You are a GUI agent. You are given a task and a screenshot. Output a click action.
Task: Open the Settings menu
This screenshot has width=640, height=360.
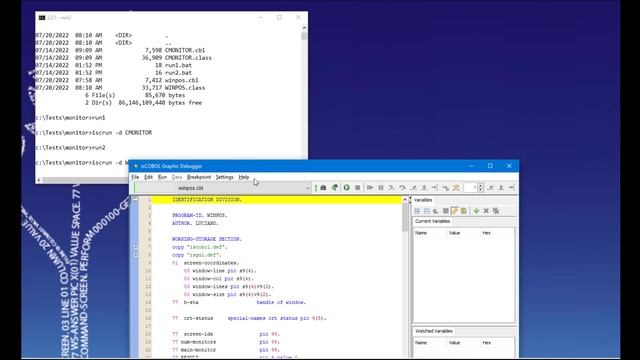224,177
